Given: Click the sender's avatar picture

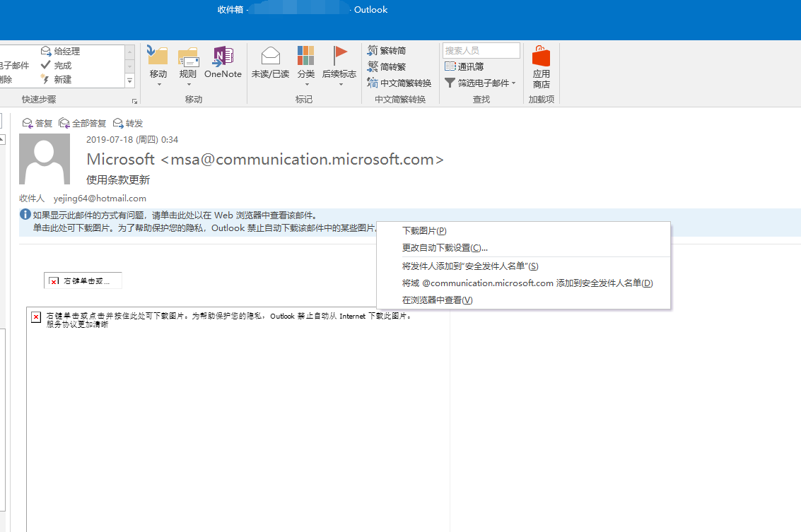Looking at the screenshot, I should click(x=45, y=159).
